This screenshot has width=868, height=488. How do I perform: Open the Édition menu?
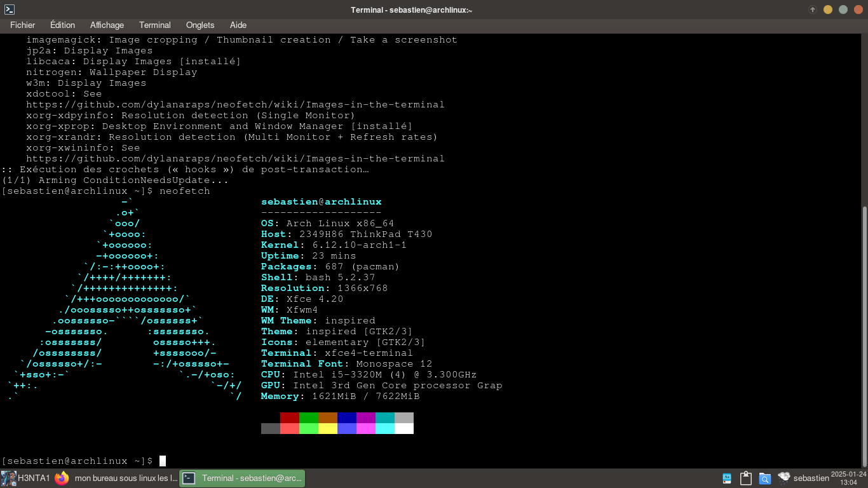coord(62,25)
